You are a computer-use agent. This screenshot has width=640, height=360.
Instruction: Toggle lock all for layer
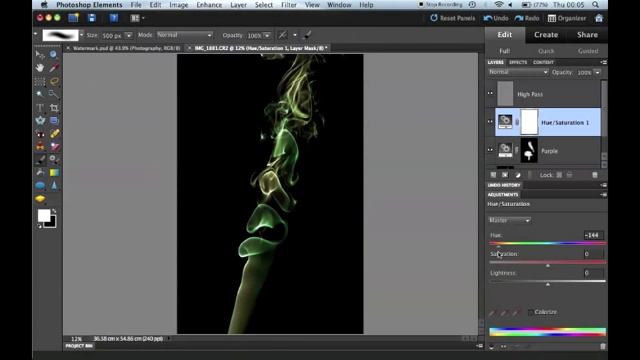pyautogui.click(x=569, y=175)
